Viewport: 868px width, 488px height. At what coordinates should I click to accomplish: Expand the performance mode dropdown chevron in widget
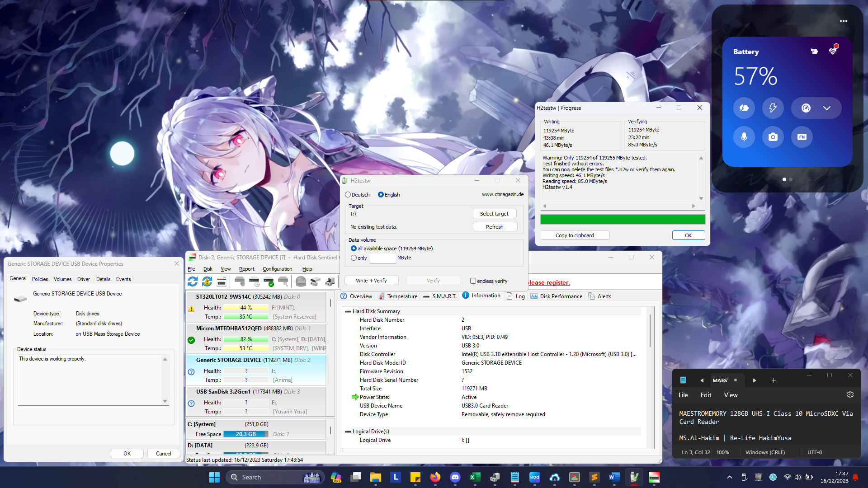(827, 108)
